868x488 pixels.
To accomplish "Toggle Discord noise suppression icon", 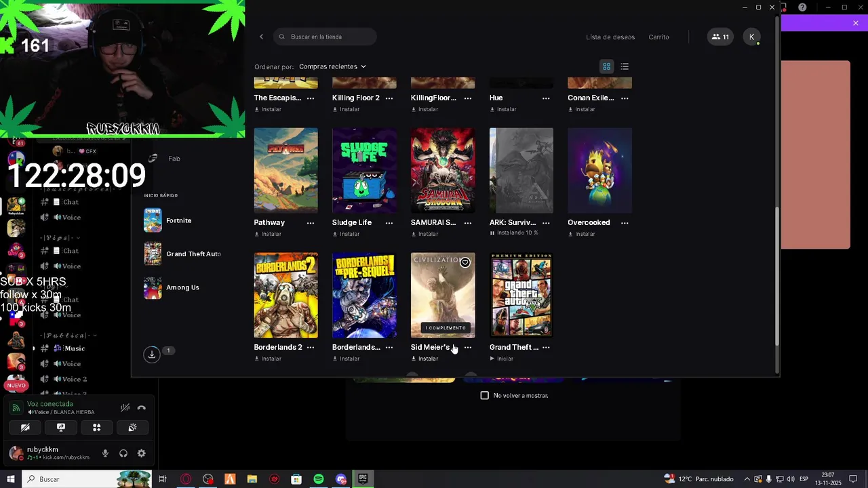I will [125, 408].
